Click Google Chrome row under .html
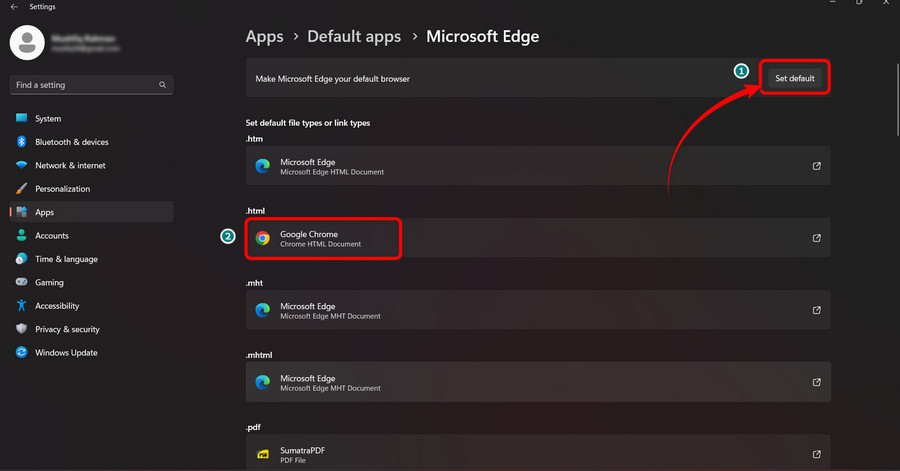900x471 pixels. coord(538,238)
